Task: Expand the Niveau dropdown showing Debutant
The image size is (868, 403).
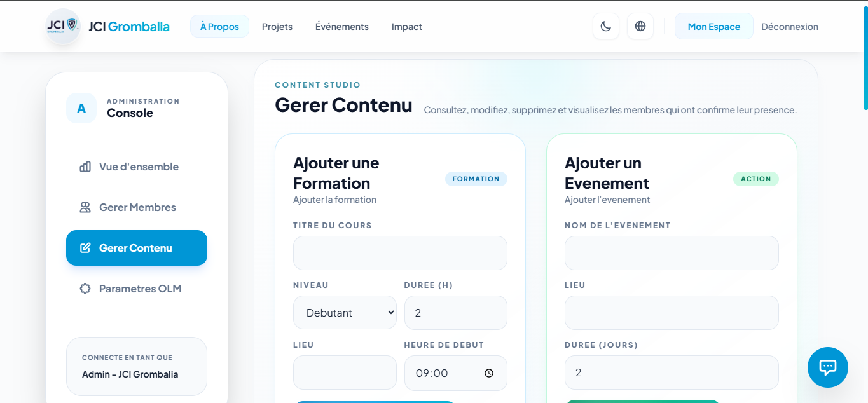Action: [x=345, y=313]
